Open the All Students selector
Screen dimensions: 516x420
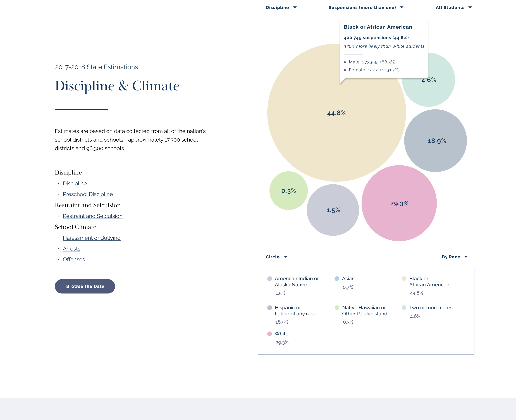pos(454,8)
